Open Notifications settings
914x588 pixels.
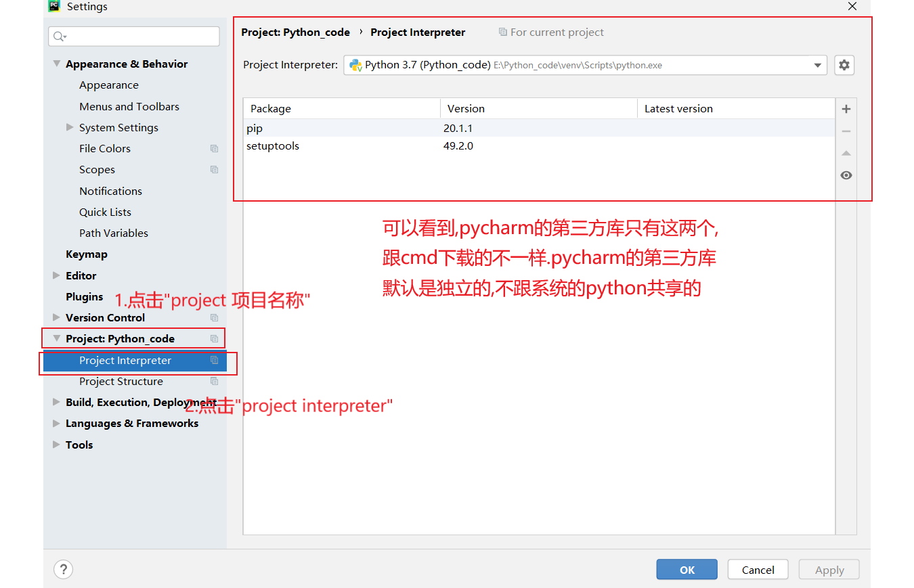coord(110,191)
